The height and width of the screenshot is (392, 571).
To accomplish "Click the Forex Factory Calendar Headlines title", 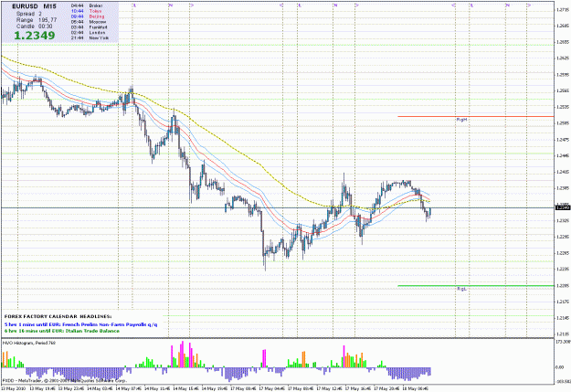I will pos(58,316).
